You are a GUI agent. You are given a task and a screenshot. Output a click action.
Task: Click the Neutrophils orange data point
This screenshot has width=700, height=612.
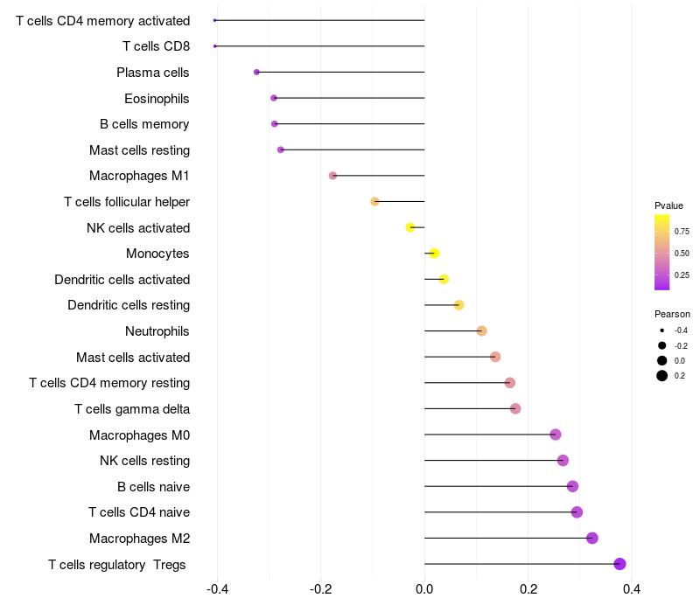click(x=482, y=331)
